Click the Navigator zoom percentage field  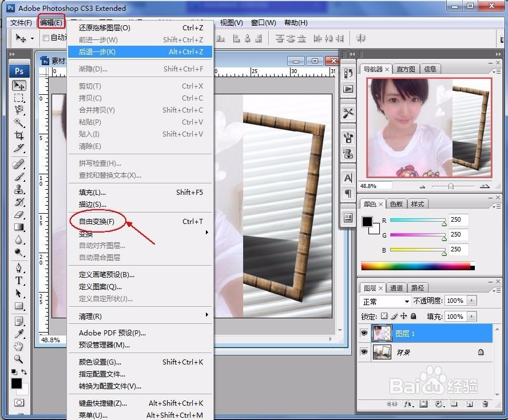pos(375,186)
